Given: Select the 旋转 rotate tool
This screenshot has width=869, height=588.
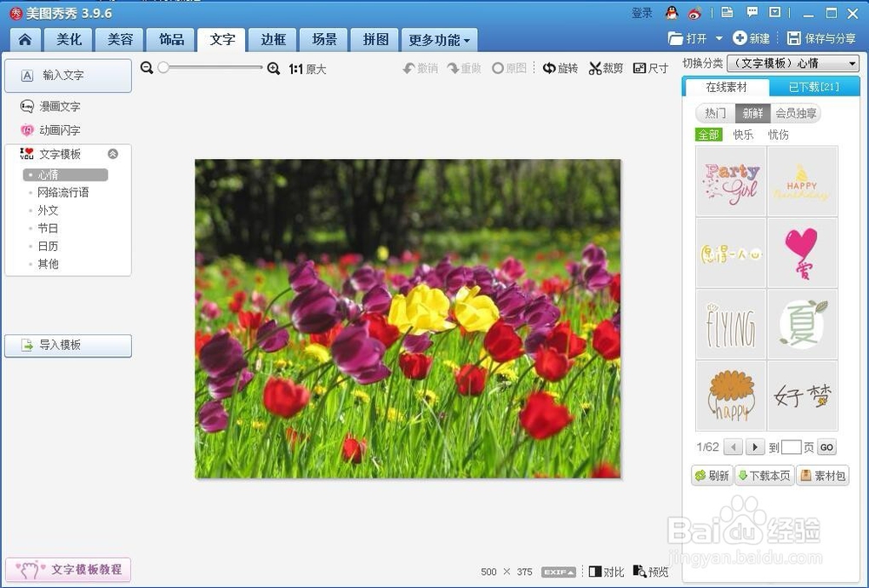Looking at the screenshot, I should click(x=560, y=68).
